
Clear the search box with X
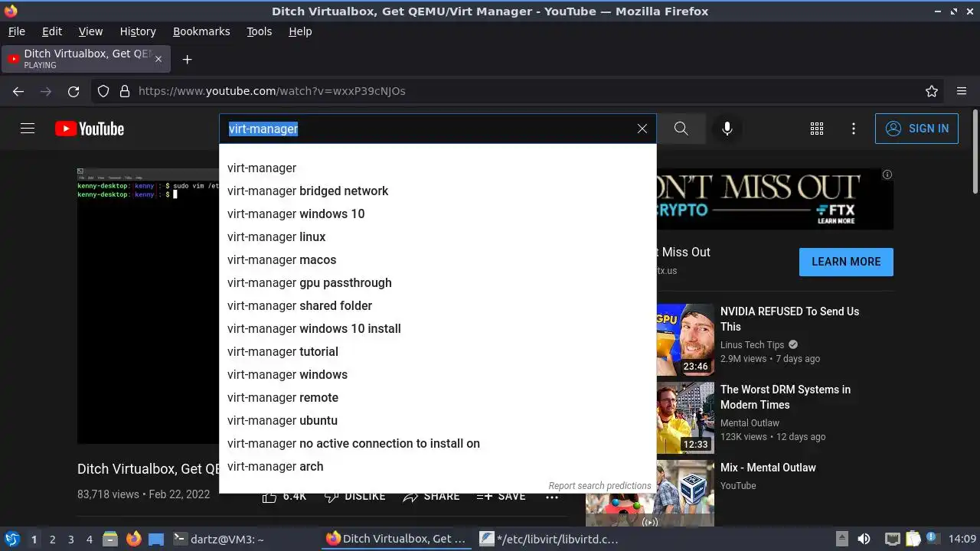pos(642,129)
